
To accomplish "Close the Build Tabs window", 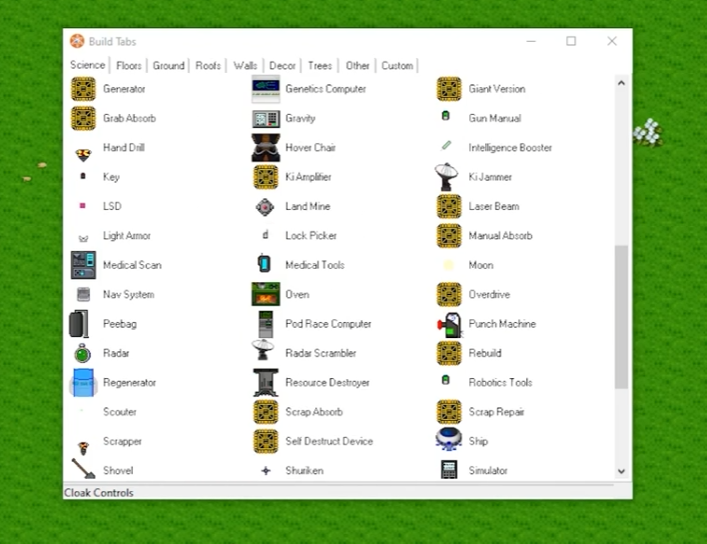I will coord(612,41).
